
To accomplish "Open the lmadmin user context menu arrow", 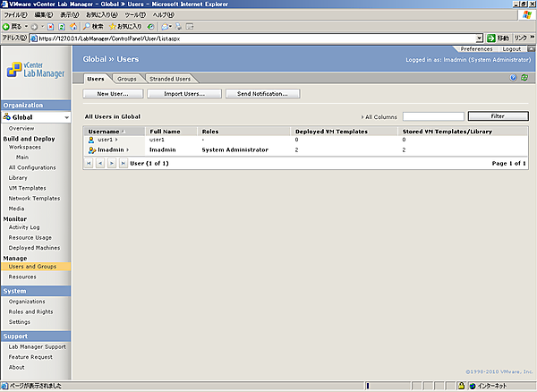I will coord(126,150).
